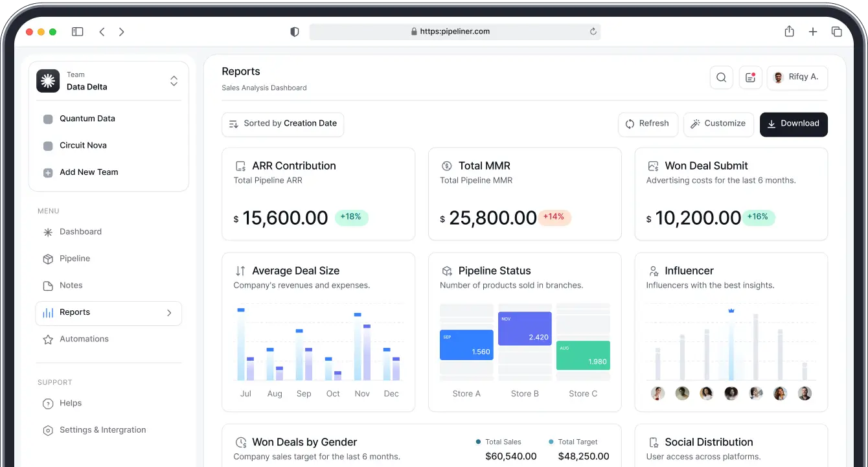Image resolution: width=868 pixels, height=467 pixels.
Task: Click the privacy shield icon
Action: pyautogui.click(x=295, y=32)
